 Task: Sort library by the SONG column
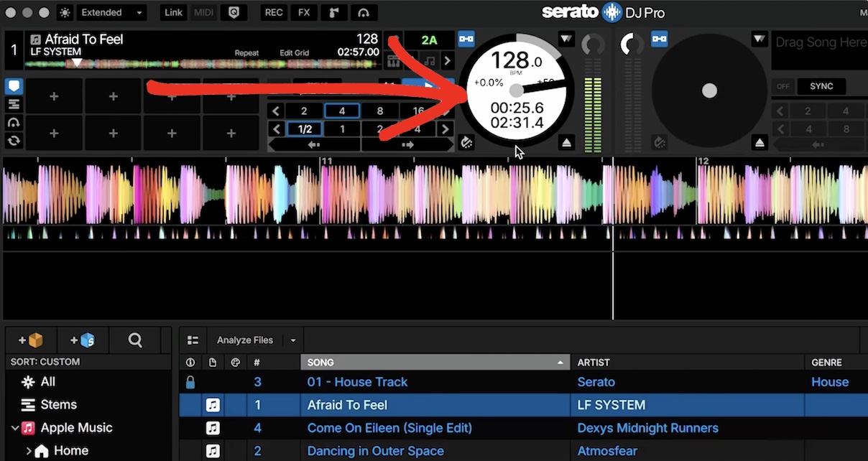pos(435,363)
